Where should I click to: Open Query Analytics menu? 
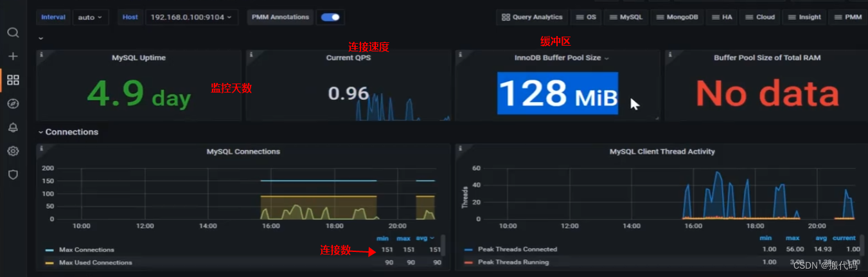point(532,17)
